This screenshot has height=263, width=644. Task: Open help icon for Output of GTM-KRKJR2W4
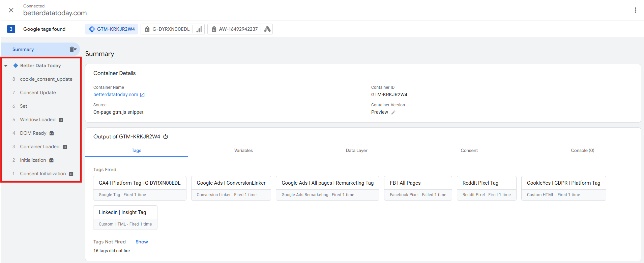click(x=166, y=137)
